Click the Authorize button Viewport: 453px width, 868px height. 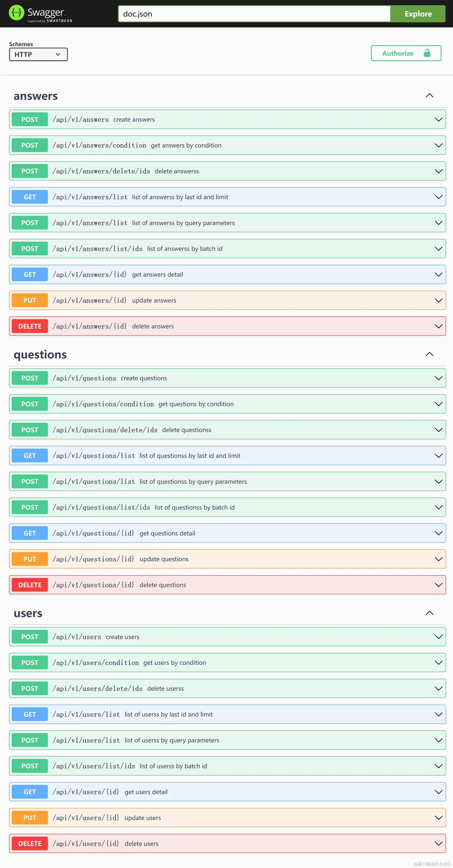point(406,53)
